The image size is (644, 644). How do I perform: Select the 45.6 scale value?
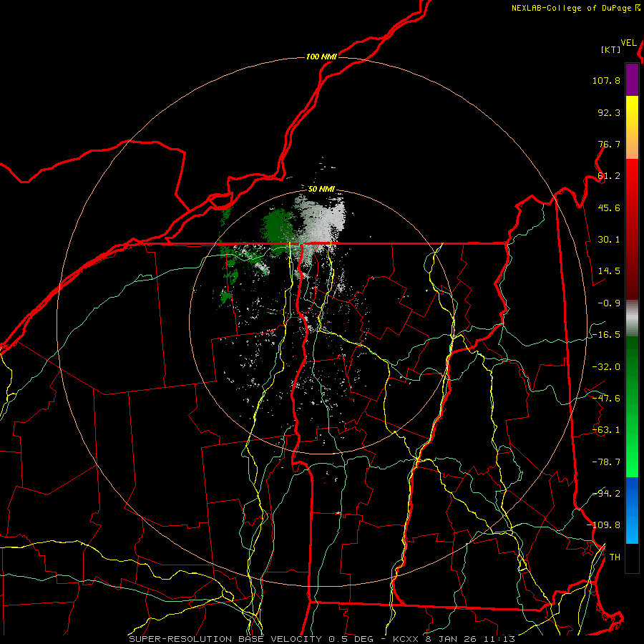[x=609, y=208]
